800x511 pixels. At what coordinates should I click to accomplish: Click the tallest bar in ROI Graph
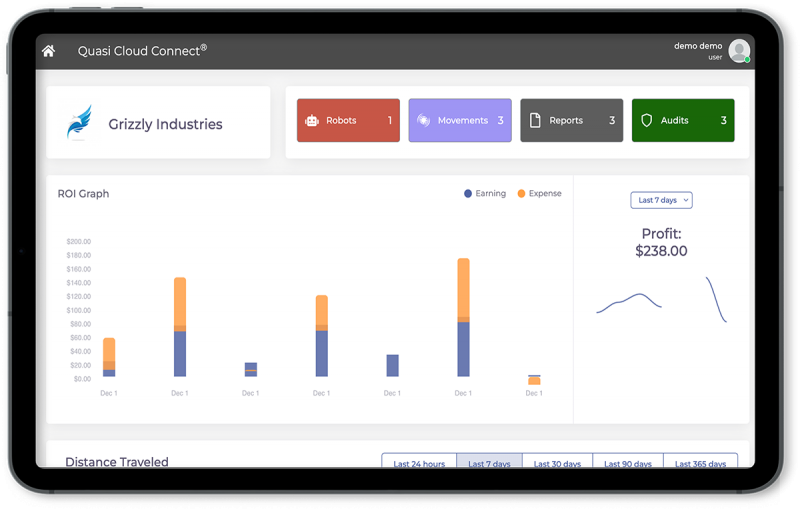coord(463,317)
